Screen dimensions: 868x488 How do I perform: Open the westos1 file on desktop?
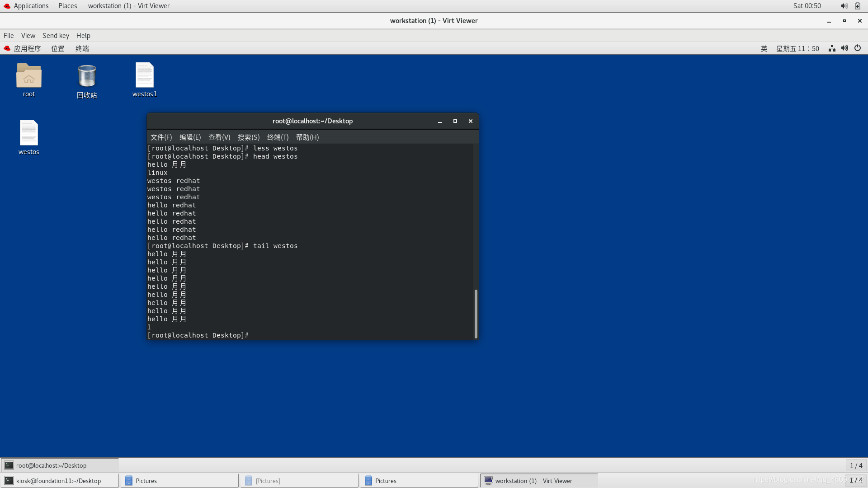145,76
